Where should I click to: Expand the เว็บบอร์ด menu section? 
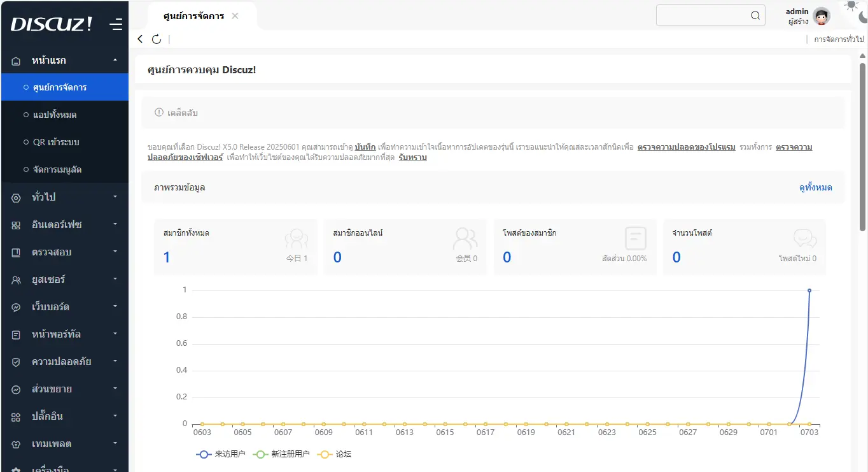tap(115, 306)
